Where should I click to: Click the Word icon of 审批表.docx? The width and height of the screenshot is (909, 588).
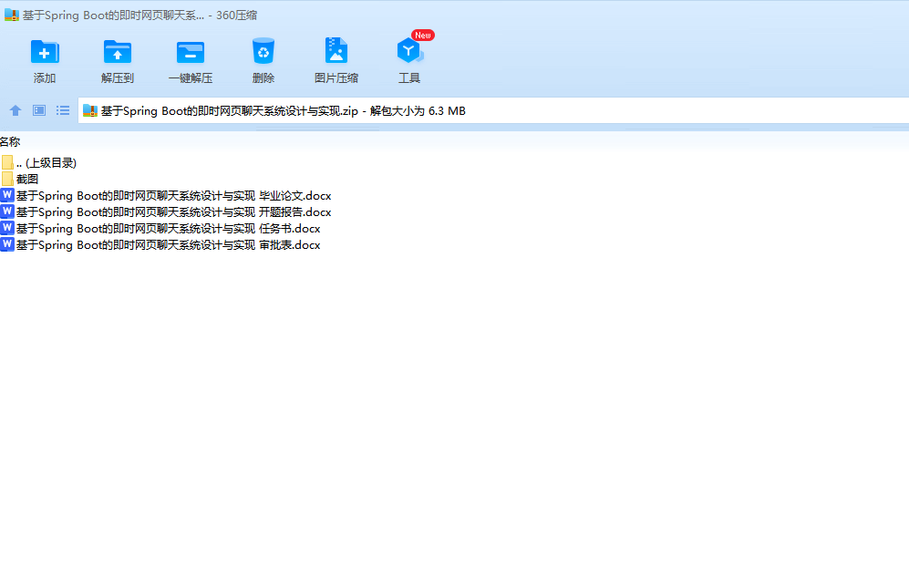click(x=7, y=244)
